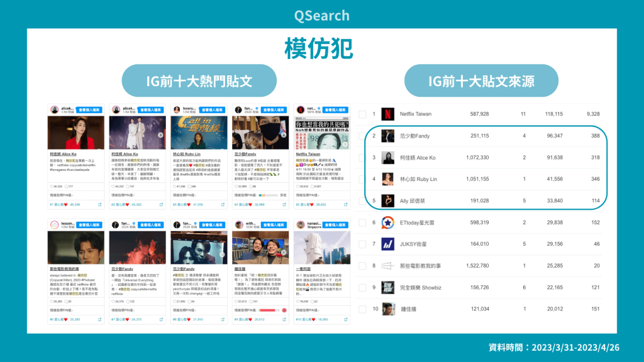Screen dimensions: 644x362
Task: Click #10 愛心數 18,083 ranking label
Action: tap(312, 319)
